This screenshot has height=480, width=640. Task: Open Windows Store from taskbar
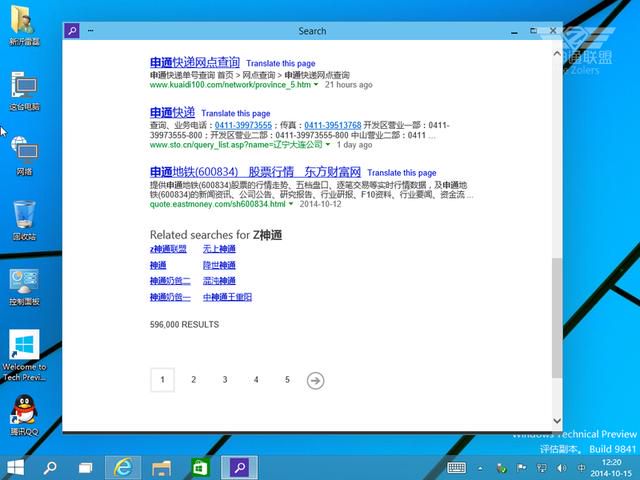(x=200, y=468)
